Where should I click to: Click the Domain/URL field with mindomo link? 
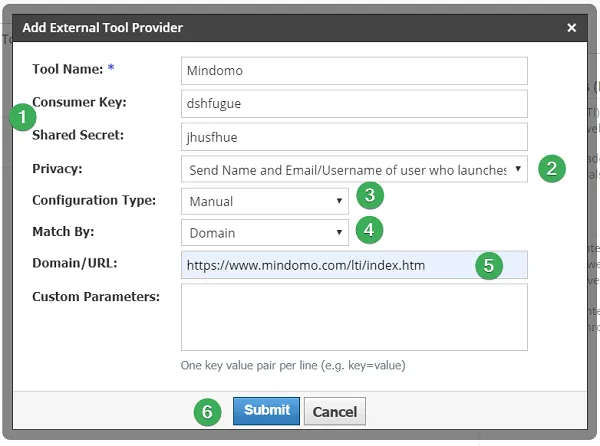tap(354, 265)
